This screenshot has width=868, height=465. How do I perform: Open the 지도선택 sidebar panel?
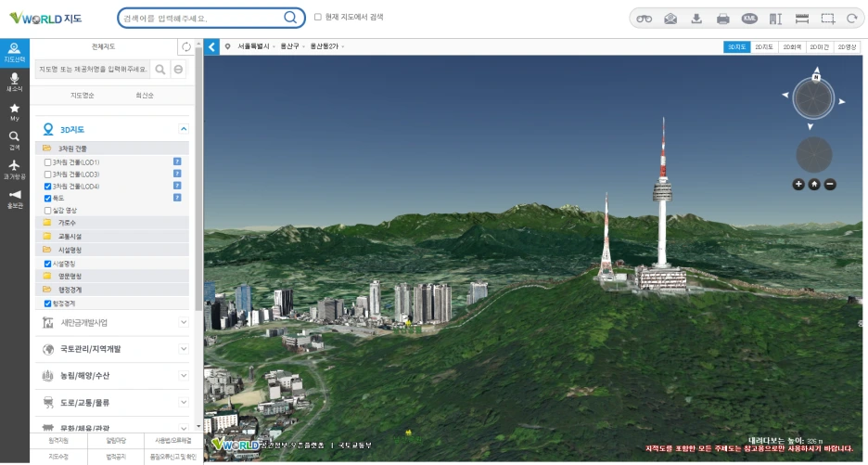pyautogui.click(x=15, y=53)
